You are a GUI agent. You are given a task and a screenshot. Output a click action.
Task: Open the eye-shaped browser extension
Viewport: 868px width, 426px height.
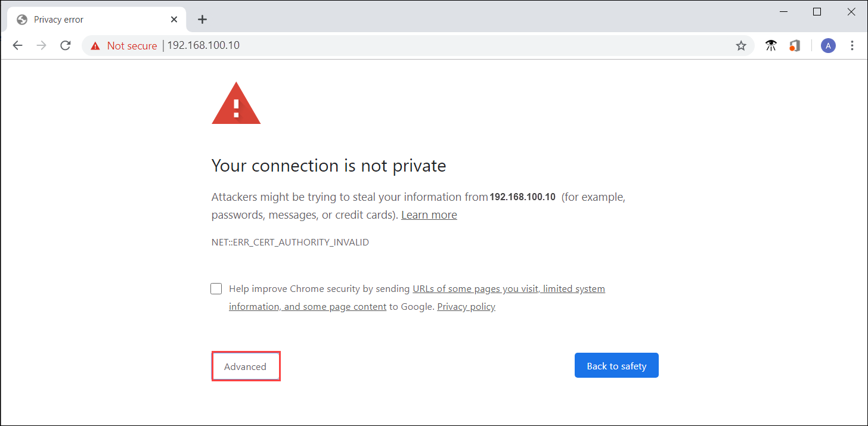tap(771, 45)
